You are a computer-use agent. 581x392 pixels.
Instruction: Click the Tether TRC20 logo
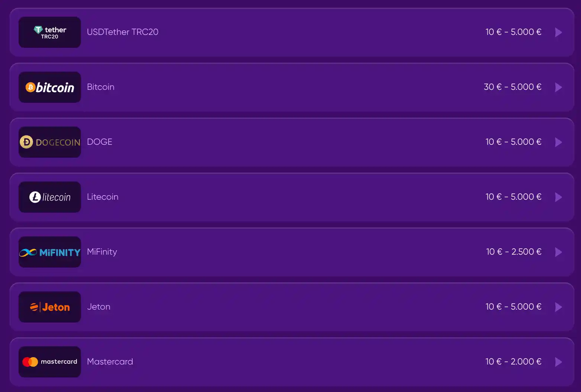(50, 32)
